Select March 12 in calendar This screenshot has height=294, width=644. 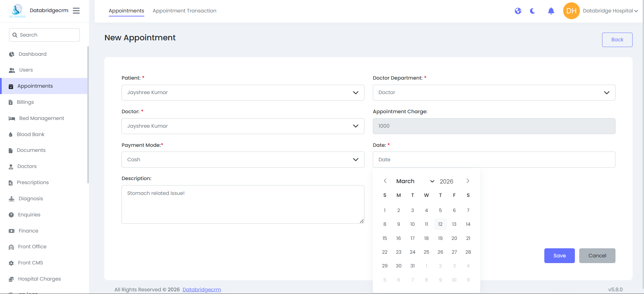tap(440, 224)
